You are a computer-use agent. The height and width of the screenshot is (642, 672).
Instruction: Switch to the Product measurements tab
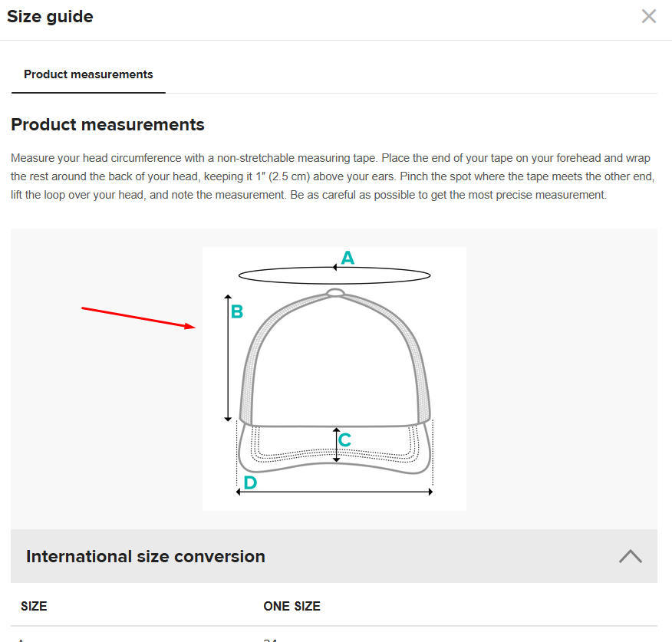(88, 74)
